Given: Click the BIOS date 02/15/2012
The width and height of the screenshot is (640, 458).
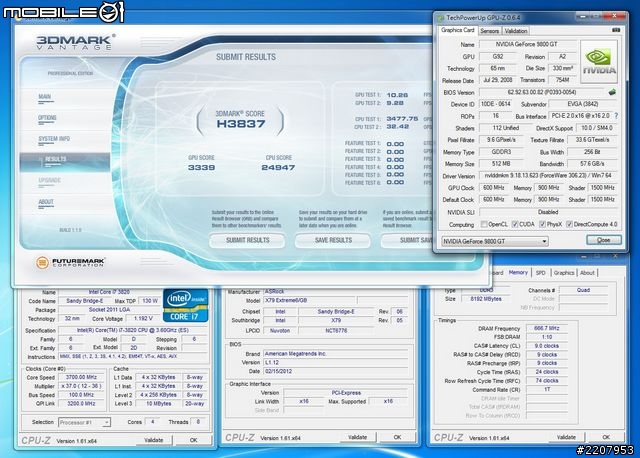Looking at the screenshot, I should pos(336,371).
